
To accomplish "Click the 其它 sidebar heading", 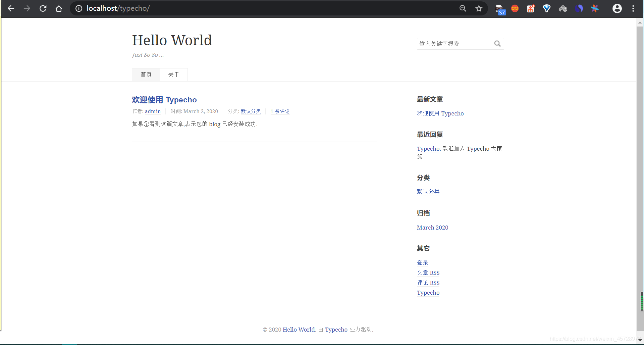I will 423,248.
